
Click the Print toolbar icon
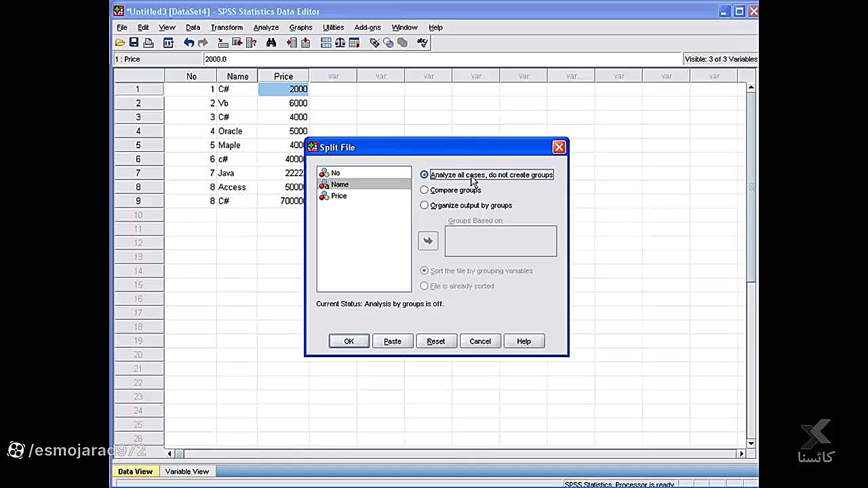[x=149, y=43]
